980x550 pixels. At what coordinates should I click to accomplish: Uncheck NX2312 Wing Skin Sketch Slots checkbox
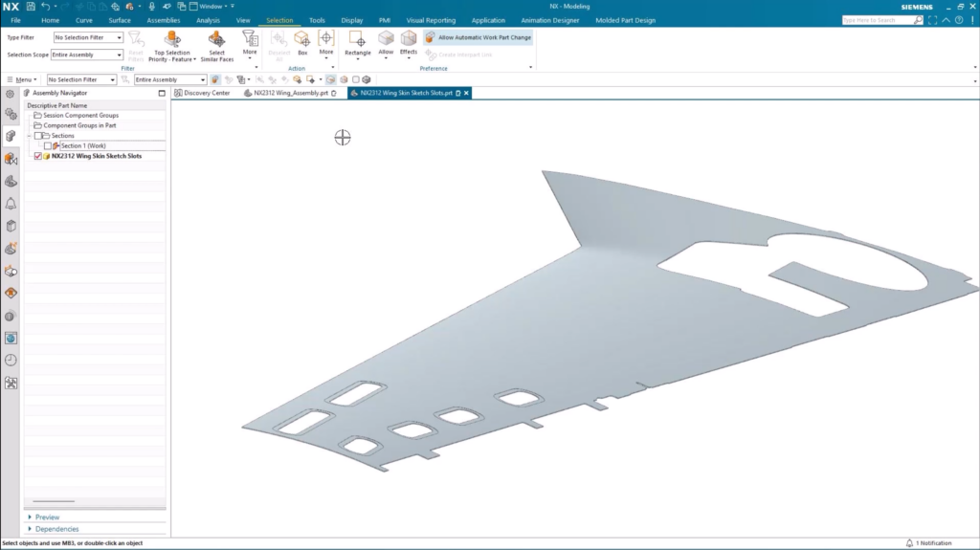pos(37,156)
